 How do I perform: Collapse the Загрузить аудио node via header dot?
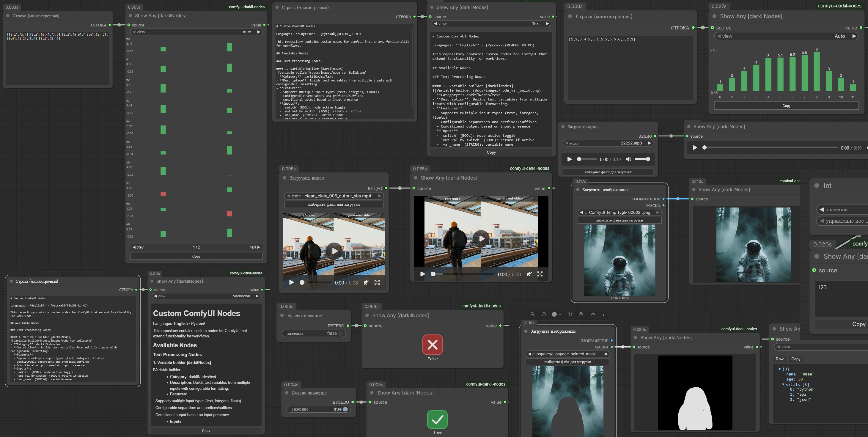click(563, 127)
